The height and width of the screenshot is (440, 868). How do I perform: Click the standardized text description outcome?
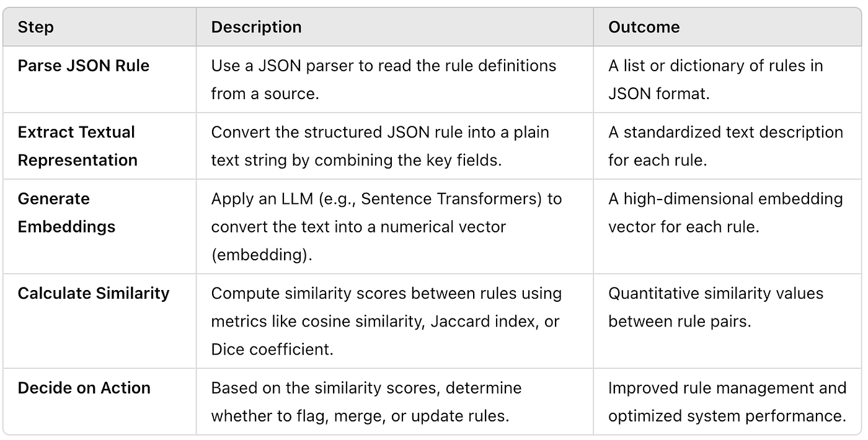click(x=725, y=146)
